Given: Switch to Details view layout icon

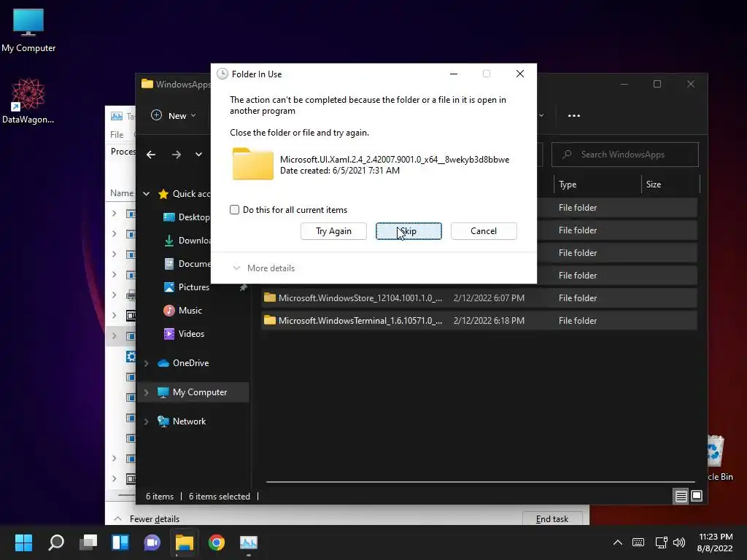Looking at the screenshot, I should 681,496.
